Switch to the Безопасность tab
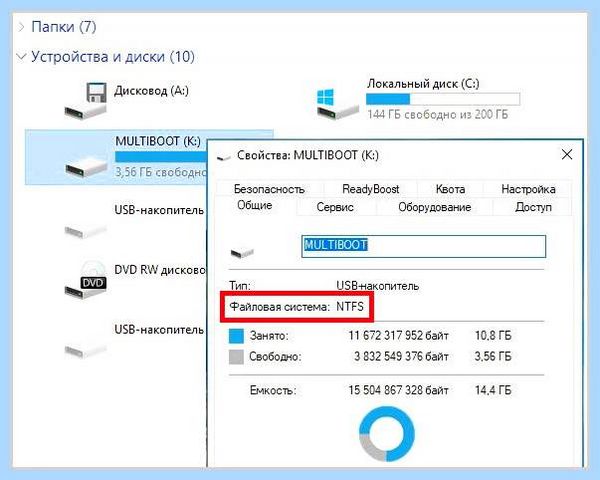The width and height of the screenshot is (600, 480). pyautogui.click(x=269, y=189)
